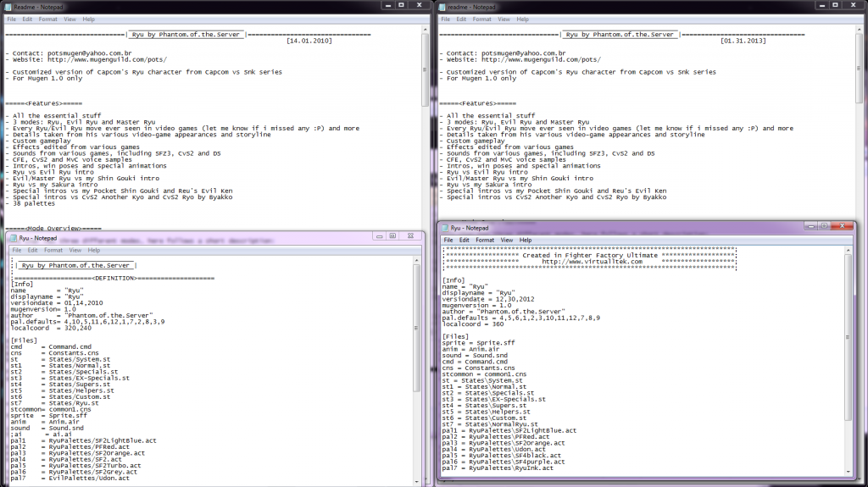
Task: Close the right readme (01.31.2013) window
Action: pos(853,5)
